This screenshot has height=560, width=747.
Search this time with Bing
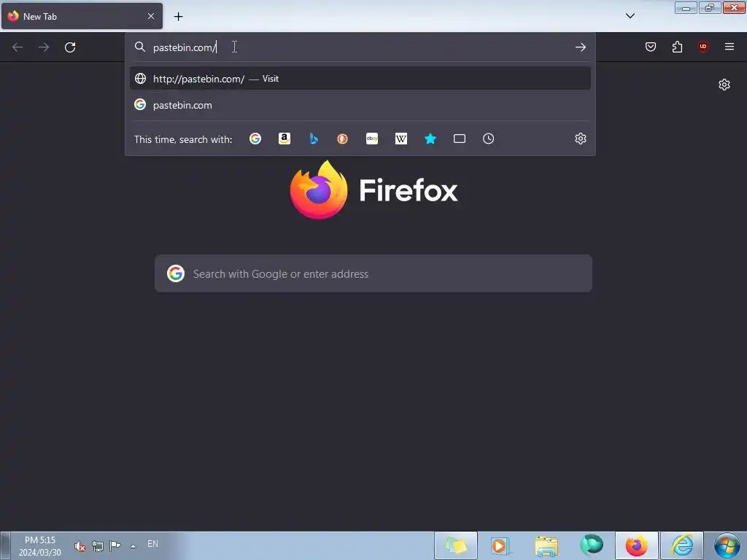click(x=314, y=139)
